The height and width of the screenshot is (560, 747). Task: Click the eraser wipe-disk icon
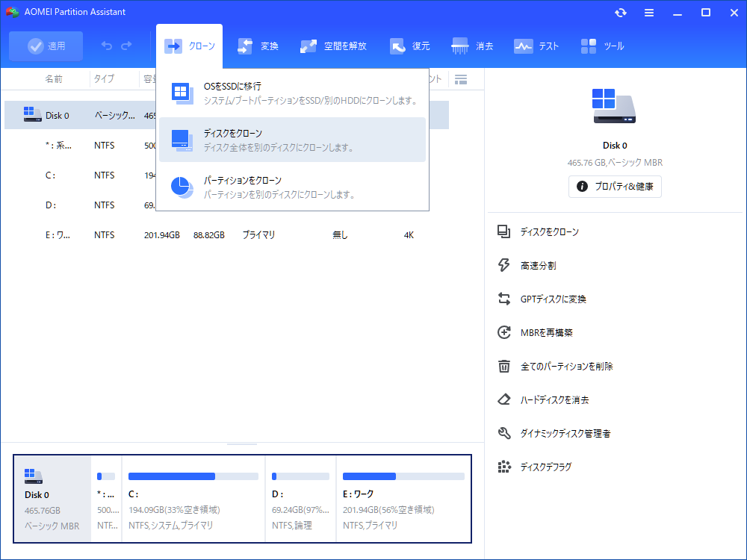[504, 399]
